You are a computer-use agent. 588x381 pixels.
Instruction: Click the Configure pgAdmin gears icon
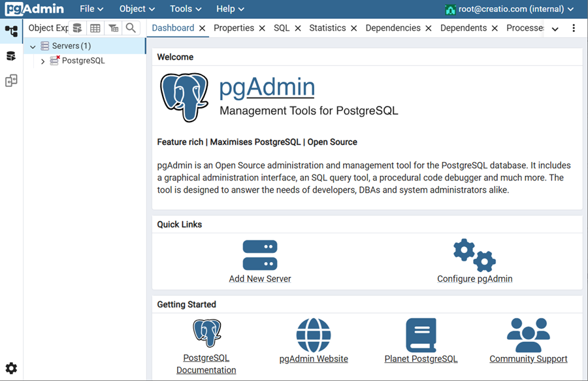(x=474, y=255)
